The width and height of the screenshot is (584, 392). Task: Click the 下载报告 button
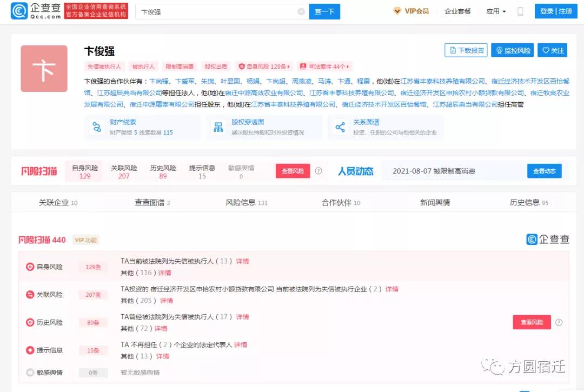point(466,50)
